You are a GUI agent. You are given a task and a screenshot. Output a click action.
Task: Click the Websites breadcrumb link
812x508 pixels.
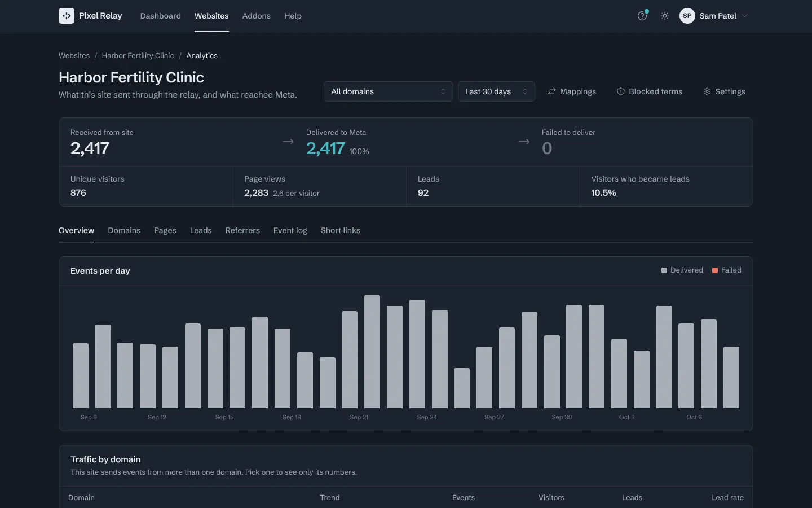[x=74, y=55]
